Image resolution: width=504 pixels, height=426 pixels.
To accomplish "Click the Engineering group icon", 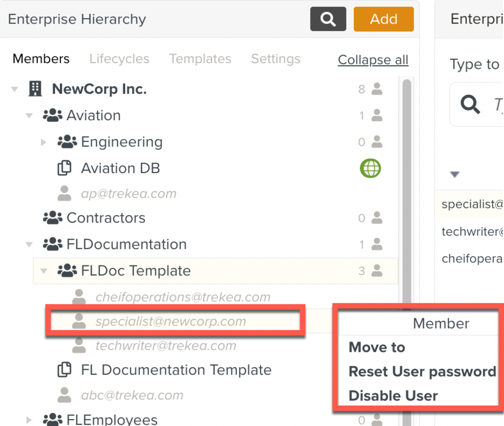I will click(x=67, y=142).
